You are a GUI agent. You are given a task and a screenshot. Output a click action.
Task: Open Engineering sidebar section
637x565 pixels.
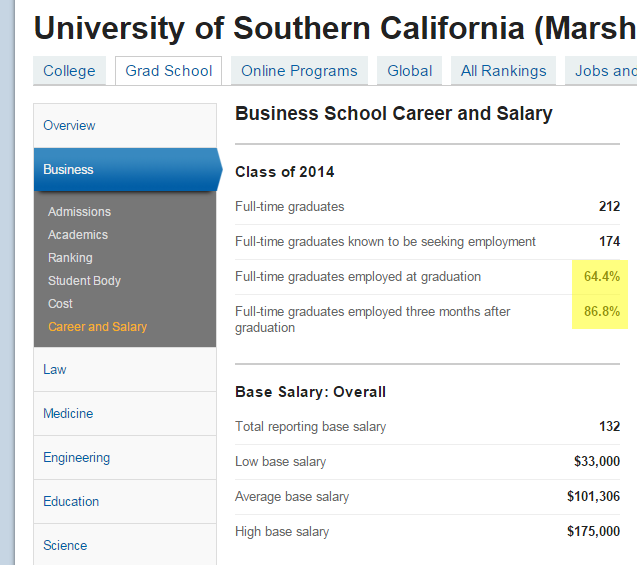[76, 458]
